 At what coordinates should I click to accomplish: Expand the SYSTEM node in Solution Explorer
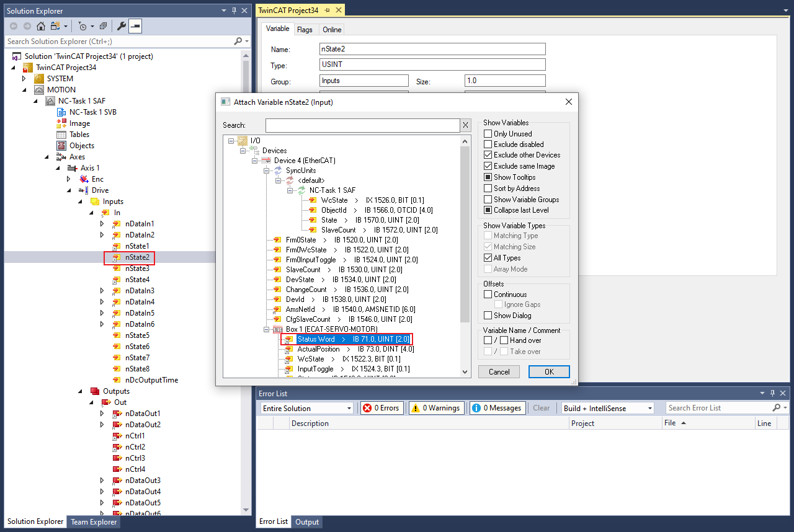[24, 79]
